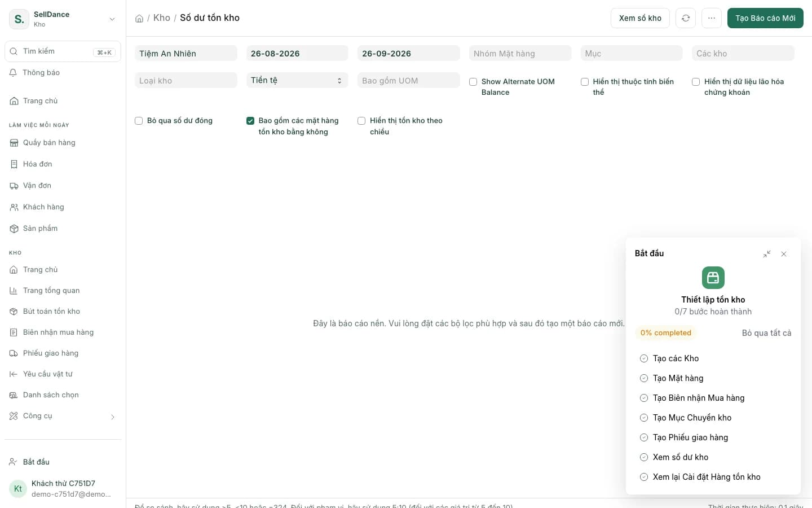Enable Hiển thị dữ liệu lão hóa checkbox

[x=696, y=82]
